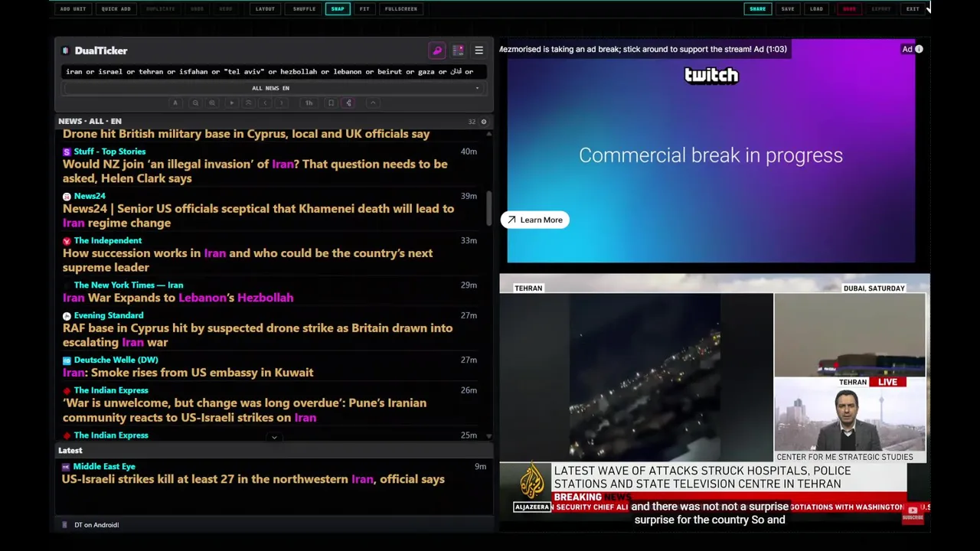Open 'Would NZ join an illegal invasion' headline
The height and width of the screenshot is (551, 980).
tap(255, 171)
